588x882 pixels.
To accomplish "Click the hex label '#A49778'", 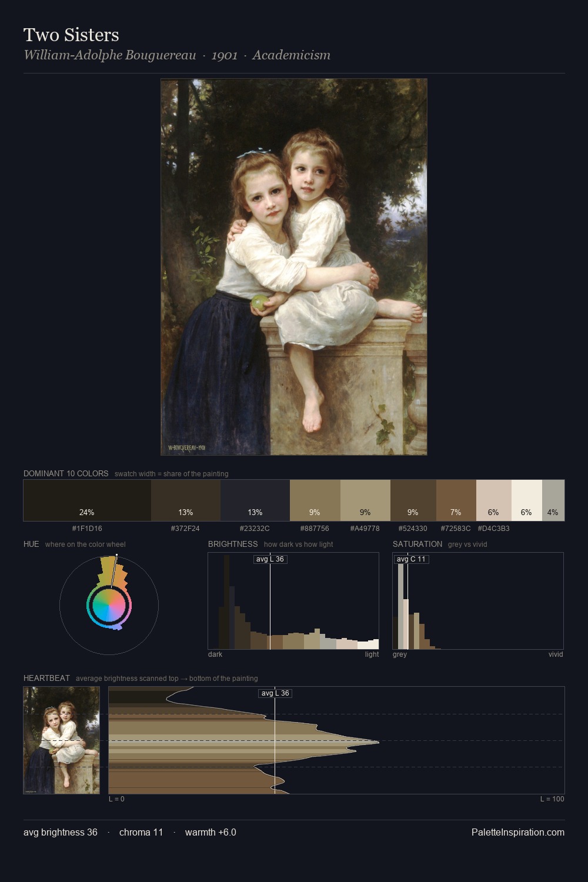I will (x=365, y=528).
